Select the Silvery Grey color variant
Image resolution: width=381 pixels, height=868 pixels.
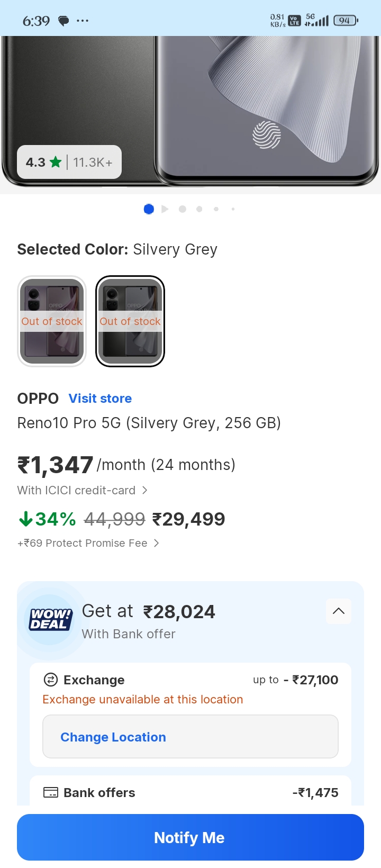coord(130,321)
